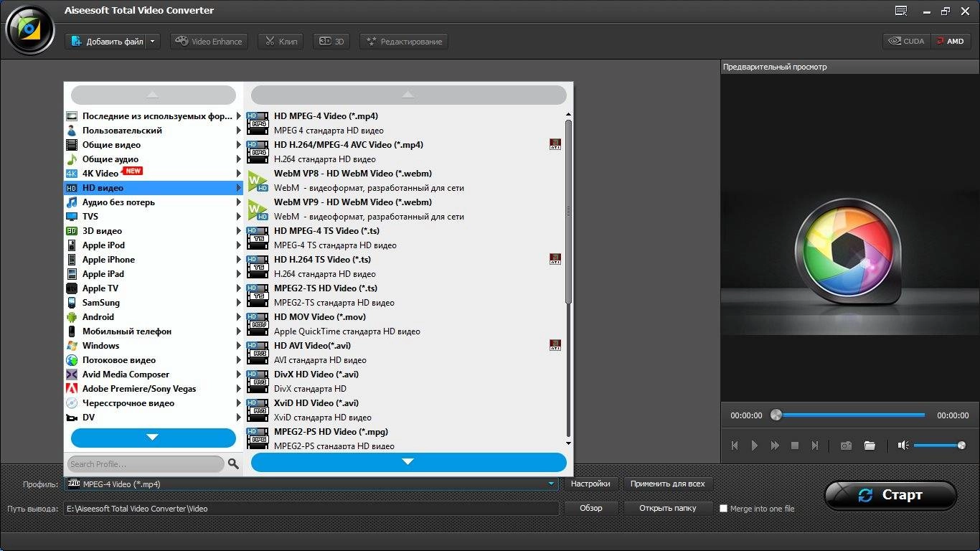
Task: Open snapshot folder icon in preview
Action: 870,446
